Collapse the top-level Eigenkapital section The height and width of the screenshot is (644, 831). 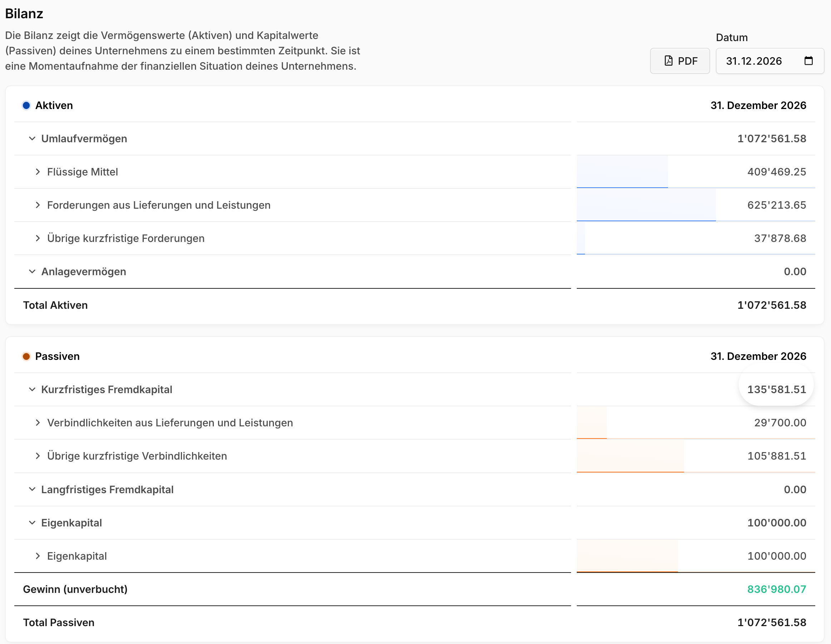click(x=32, y=522)
